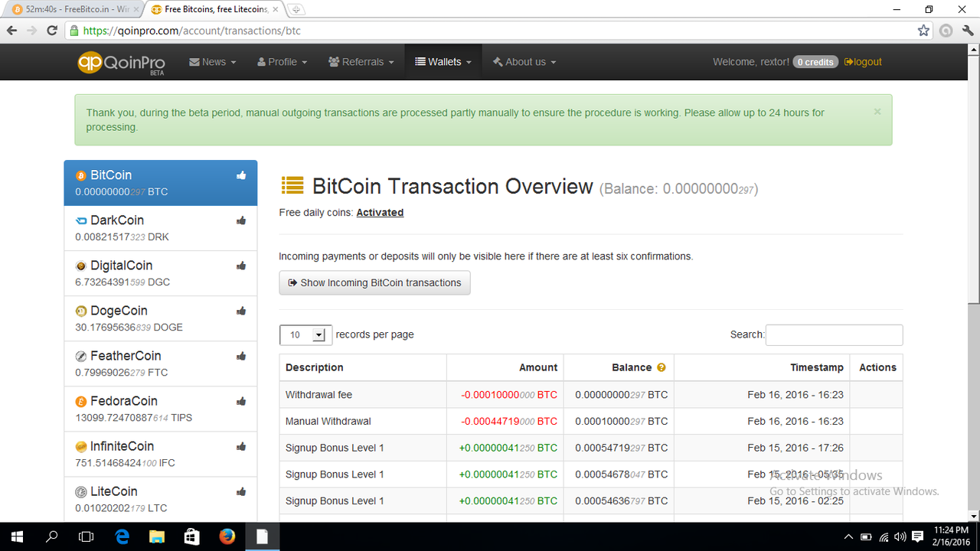Select LiteCoin wallet in sidebar
980x551 pixels.
click(161, 499)
